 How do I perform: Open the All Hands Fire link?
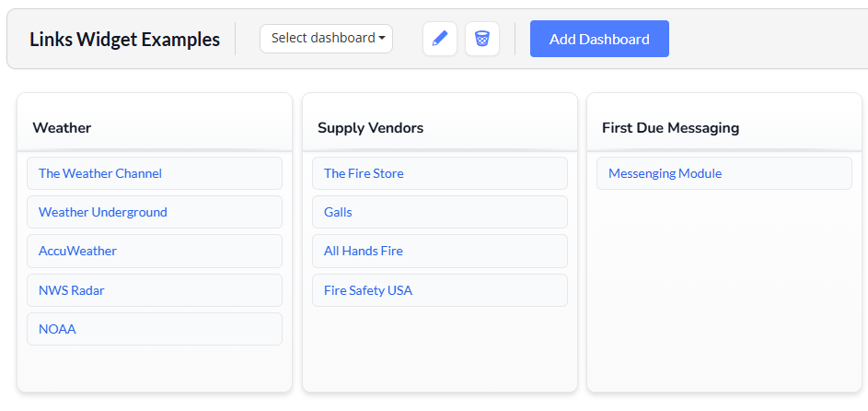pos(364,251)
